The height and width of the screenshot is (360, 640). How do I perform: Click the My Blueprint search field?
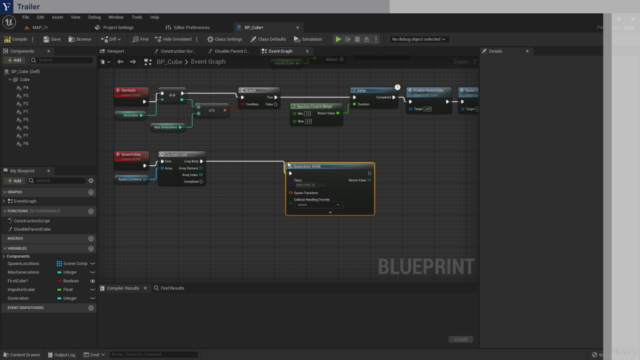click(56, 180)
